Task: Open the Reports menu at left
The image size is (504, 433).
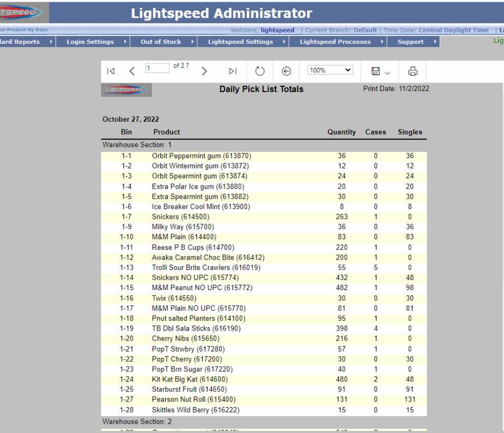Action: (28, 42)
